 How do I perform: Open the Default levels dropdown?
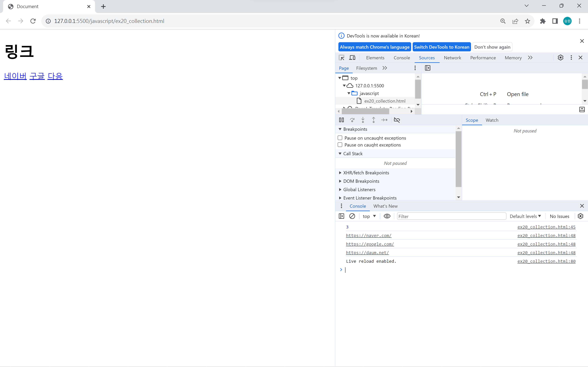point(525,216)
